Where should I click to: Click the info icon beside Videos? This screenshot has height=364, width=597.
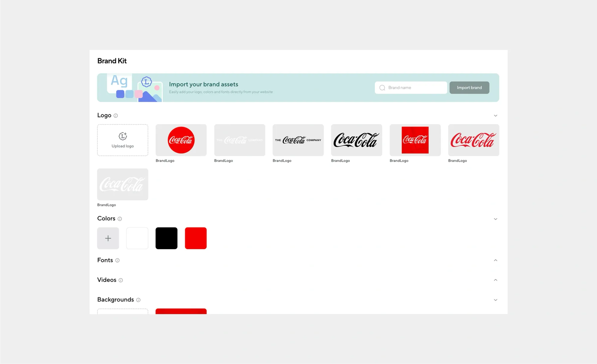pyautogui.click(x=121, y=280)
